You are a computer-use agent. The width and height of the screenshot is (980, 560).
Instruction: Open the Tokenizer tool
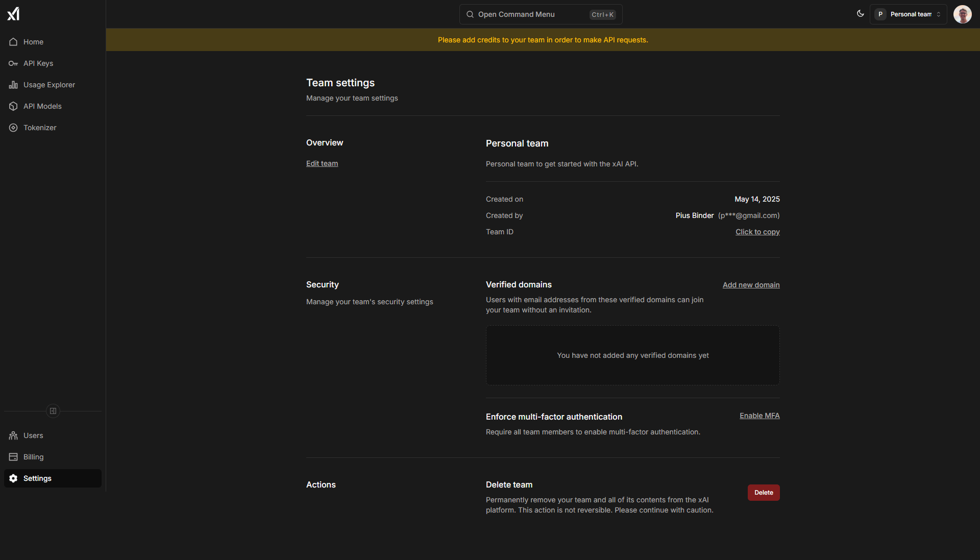(x=40, y=128)
